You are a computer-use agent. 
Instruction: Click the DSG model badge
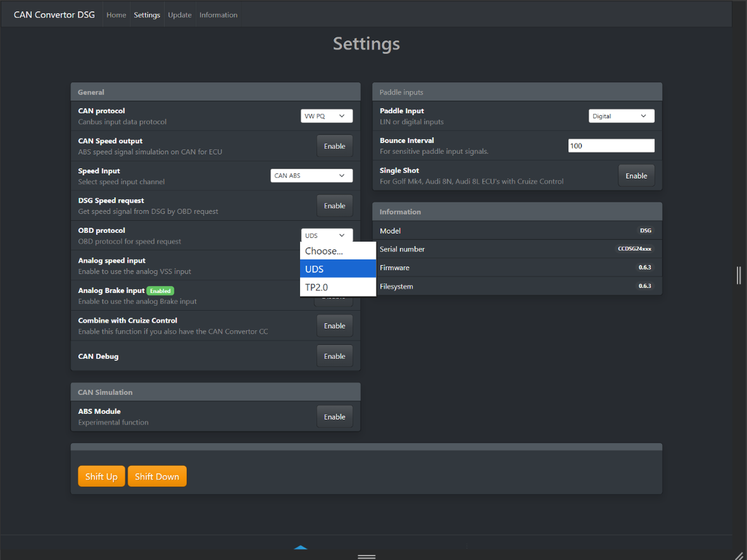pos(646,231)
